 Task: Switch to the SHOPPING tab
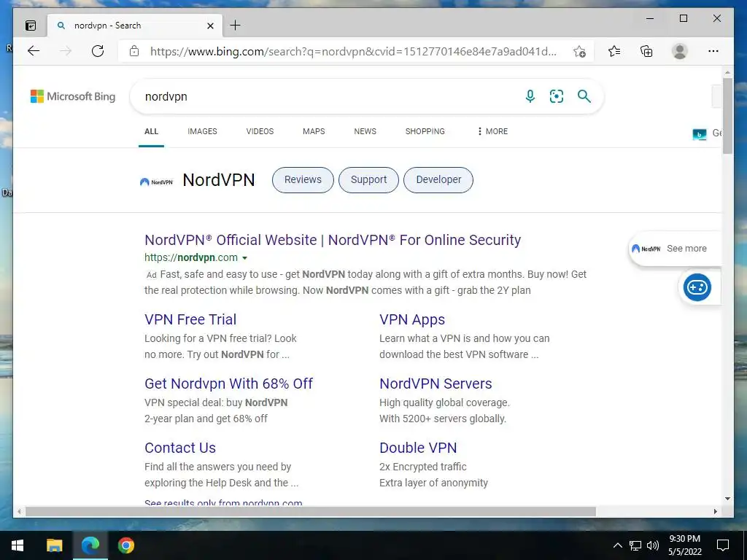(x=425, y=131)
